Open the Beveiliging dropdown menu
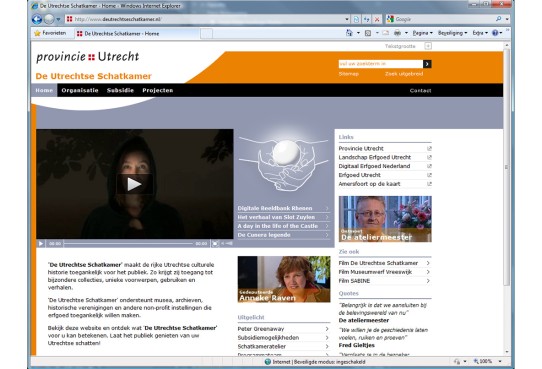 [452, 33]
